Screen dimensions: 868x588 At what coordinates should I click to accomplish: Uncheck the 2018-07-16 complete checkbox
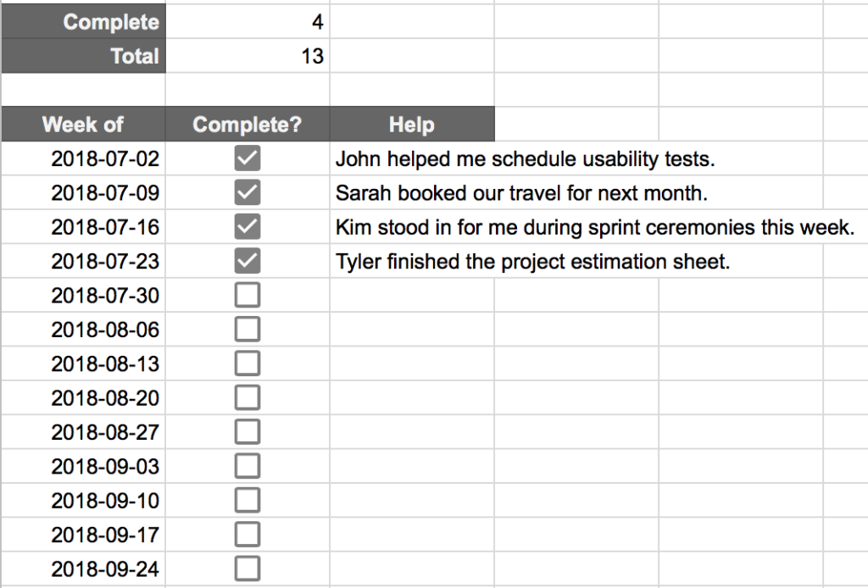click(247, 227)
